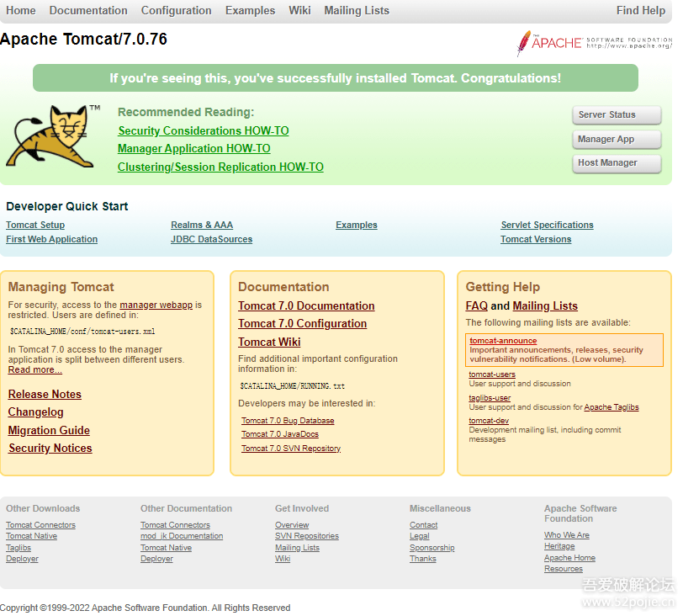
Task: Open Examples link under Developer Quick Start
Action: click(x=357, y=225)
